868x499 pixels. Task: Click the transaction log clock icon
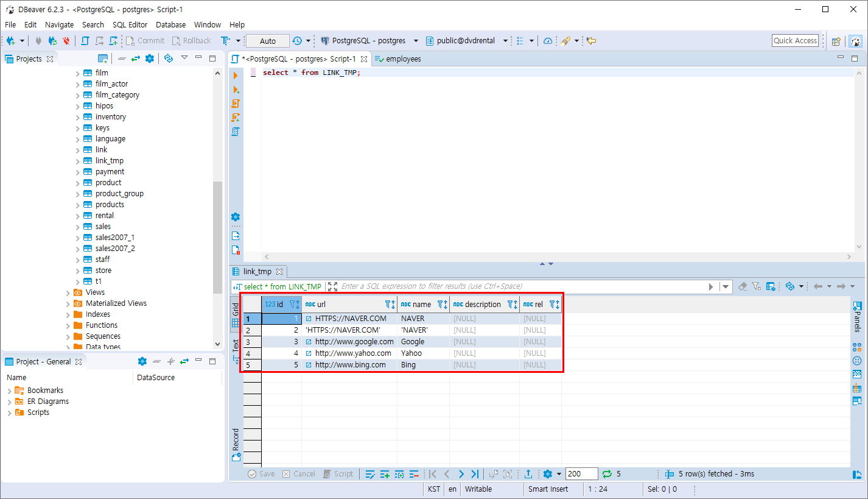[x=297, y=41]
